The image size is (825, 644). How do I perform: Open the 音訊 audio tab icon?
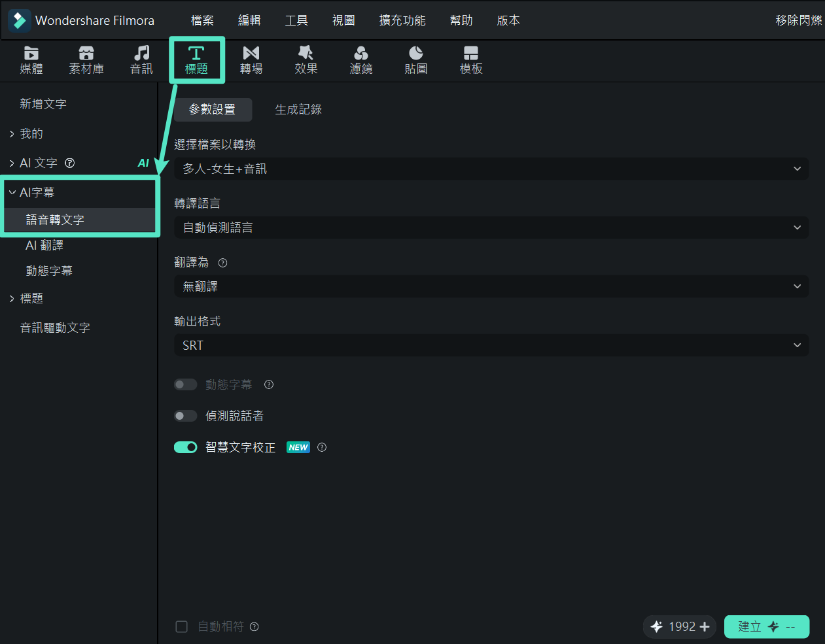141,53
